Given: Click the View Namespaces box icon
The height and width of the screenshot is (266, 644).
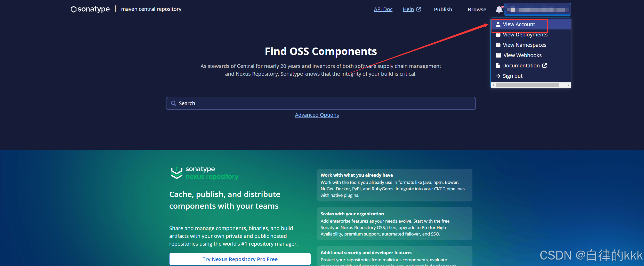Looking at the screenshot, I should [498, 45].
